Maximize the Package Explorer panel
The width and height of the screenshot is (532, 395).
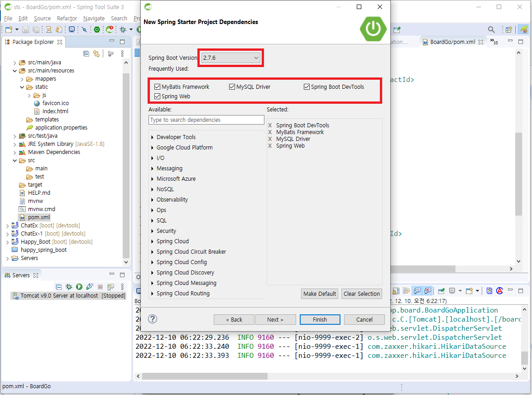[x=123, y=41]
